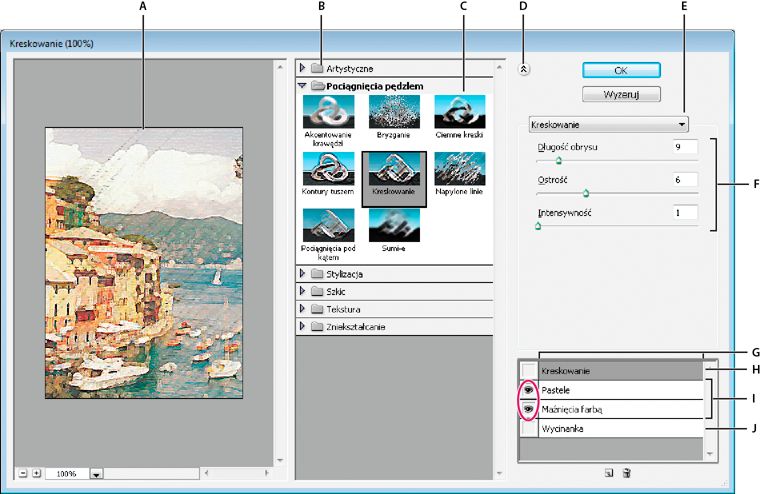This screenshot has height=494, width=761.
Task: Show the Wycinanka effect layer
Action: 529,428
